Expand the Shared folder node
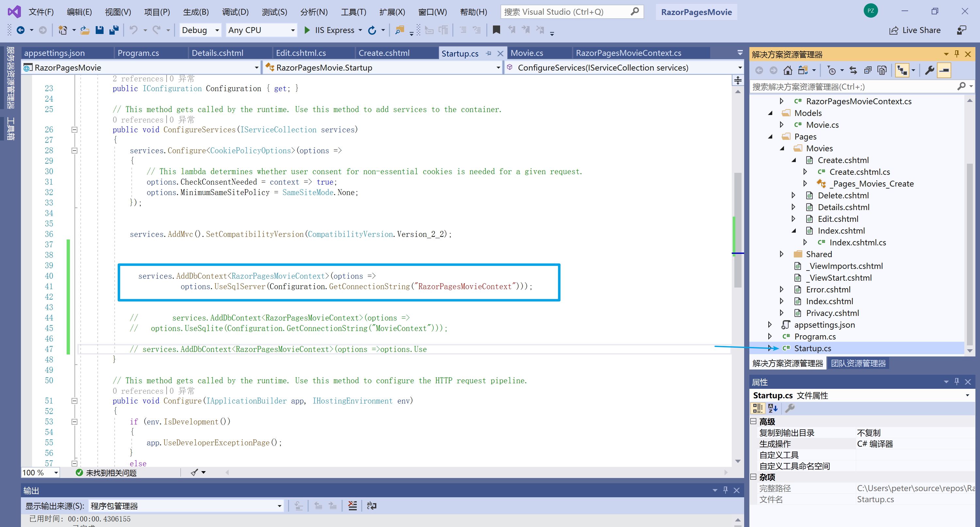Screen dimensions: 980x527 (x=781, y=254)
